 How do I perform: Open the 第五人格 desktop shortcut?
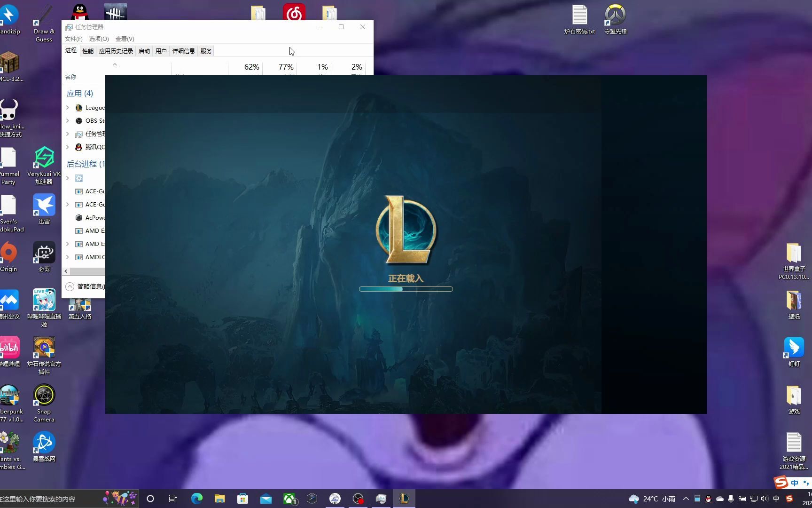point(80,308)
